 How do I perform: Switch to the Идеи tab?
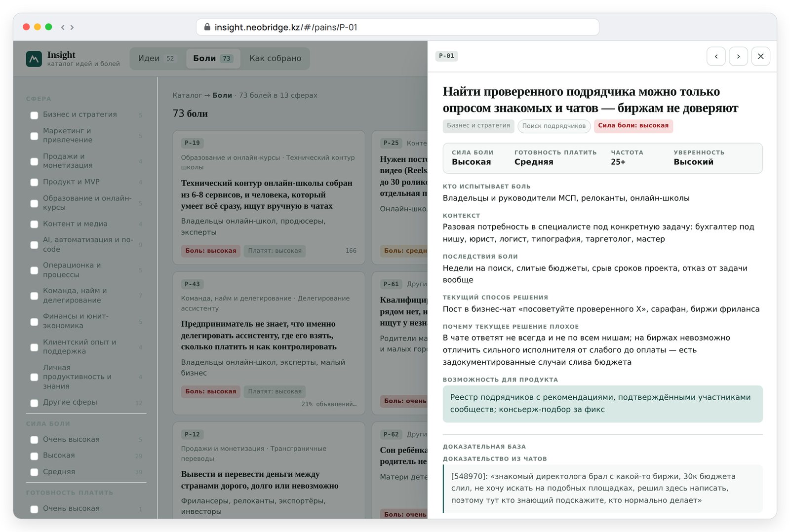click(x=157, y=58)
